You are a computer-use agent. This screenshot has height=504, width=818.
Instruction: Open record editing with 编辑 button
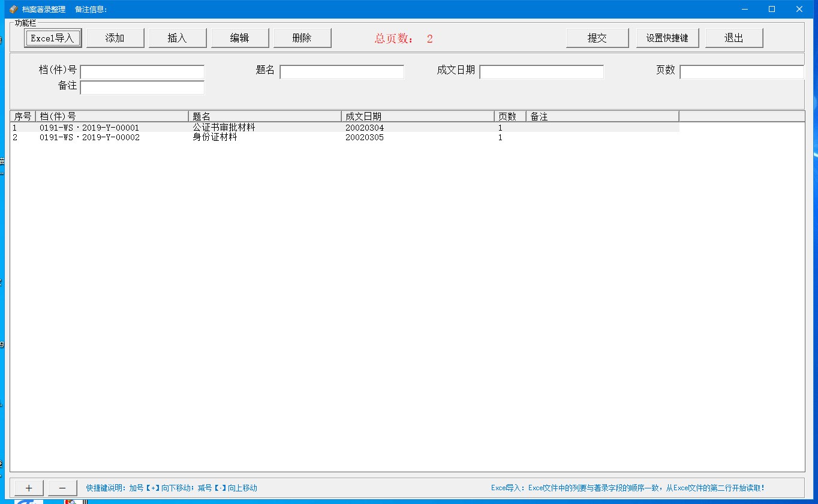240,38
